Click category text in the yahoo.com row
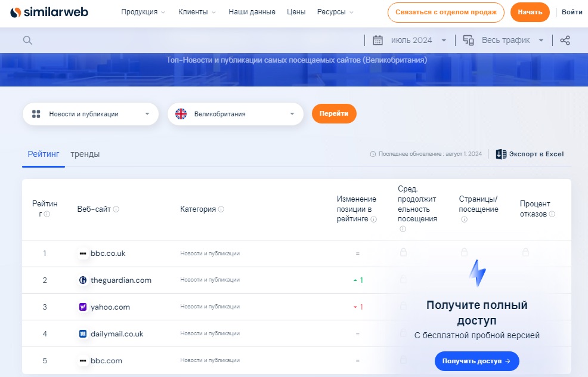The width and height of the screenshot is (588, 377). [x=210, y=307]
